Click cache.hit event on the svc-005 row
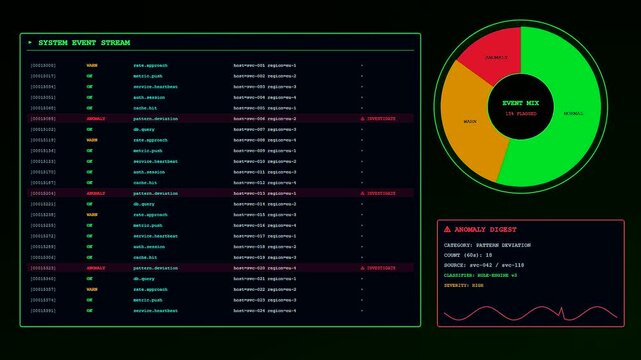 coord(145,108)
